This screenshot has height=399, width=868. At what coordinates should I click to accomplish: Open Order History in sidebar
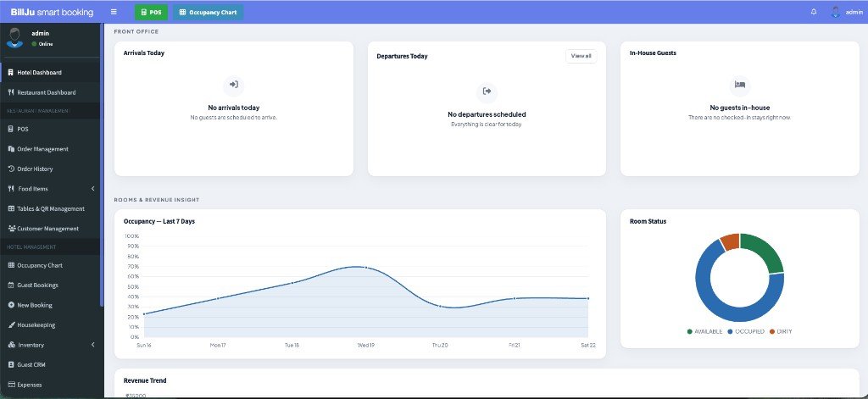[50, 169]
